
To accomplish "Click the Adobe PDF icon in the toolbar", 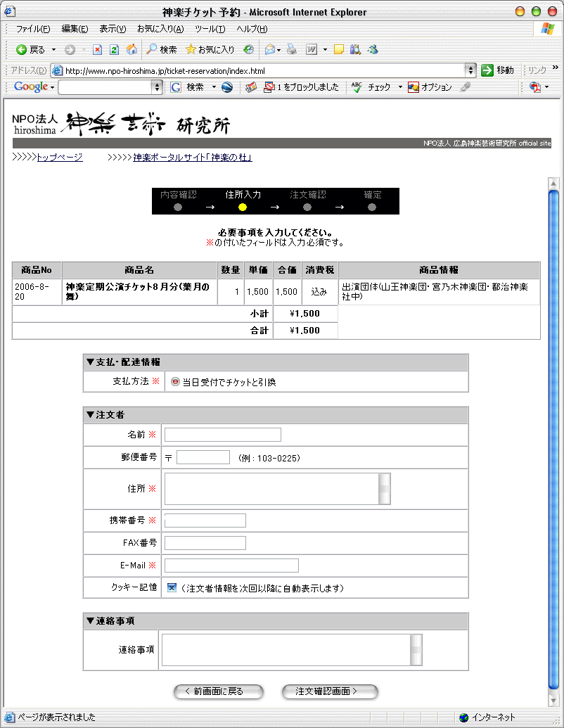I will point(535,87).
